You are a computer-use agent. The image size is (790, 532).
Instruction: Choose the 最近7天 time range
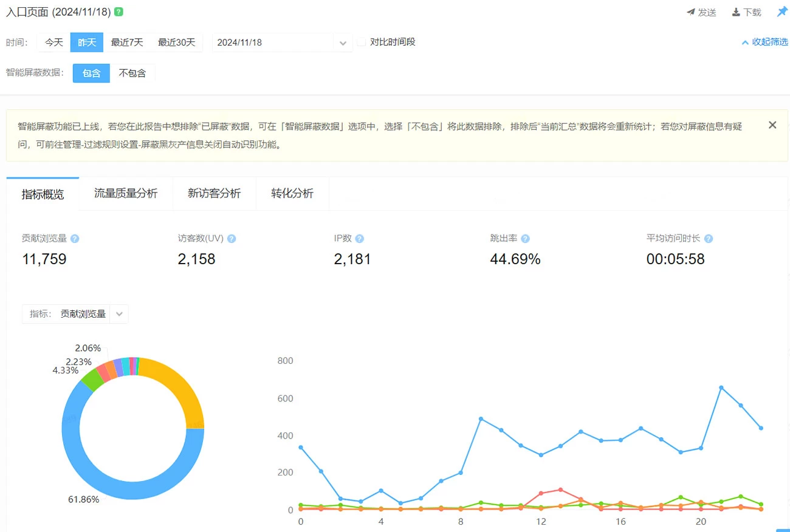click(127, 43)
